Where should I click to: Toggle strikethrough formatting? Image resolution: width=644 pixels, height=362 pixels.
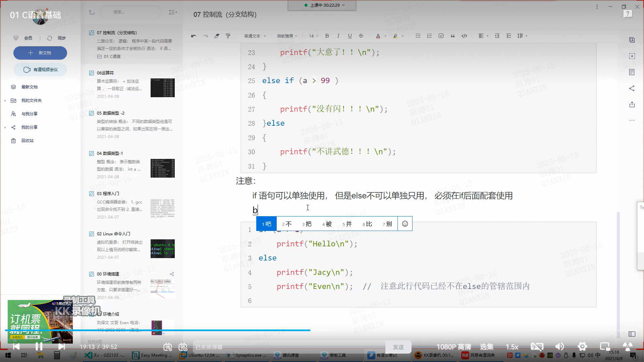pyautogui.click(x=361, y=36)
